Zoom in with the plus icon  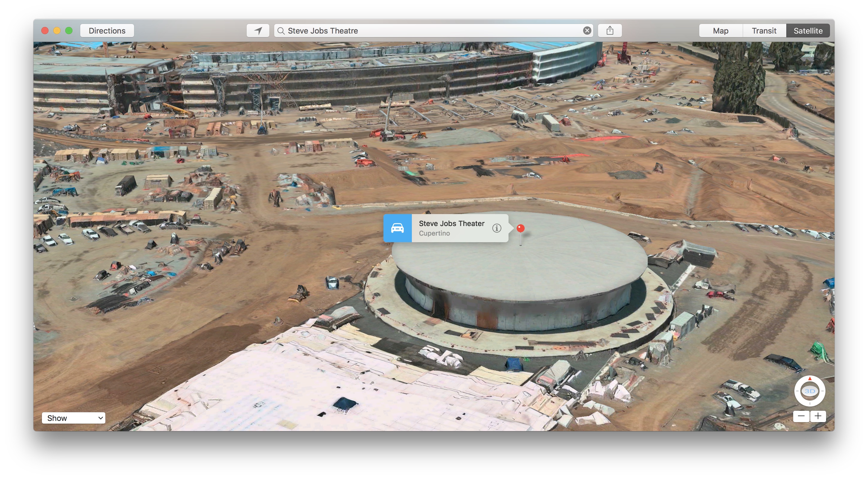click(x=818, y=416)
